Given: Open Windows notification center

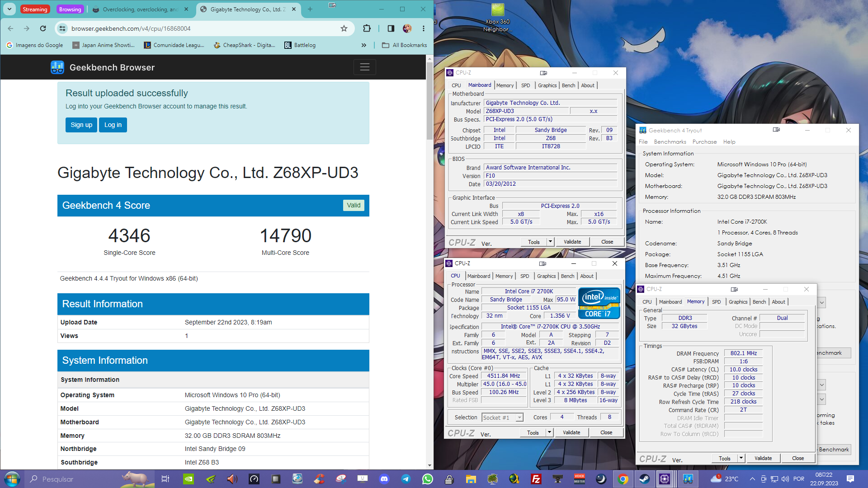Looking at the screenshot, I should [850, 479].
